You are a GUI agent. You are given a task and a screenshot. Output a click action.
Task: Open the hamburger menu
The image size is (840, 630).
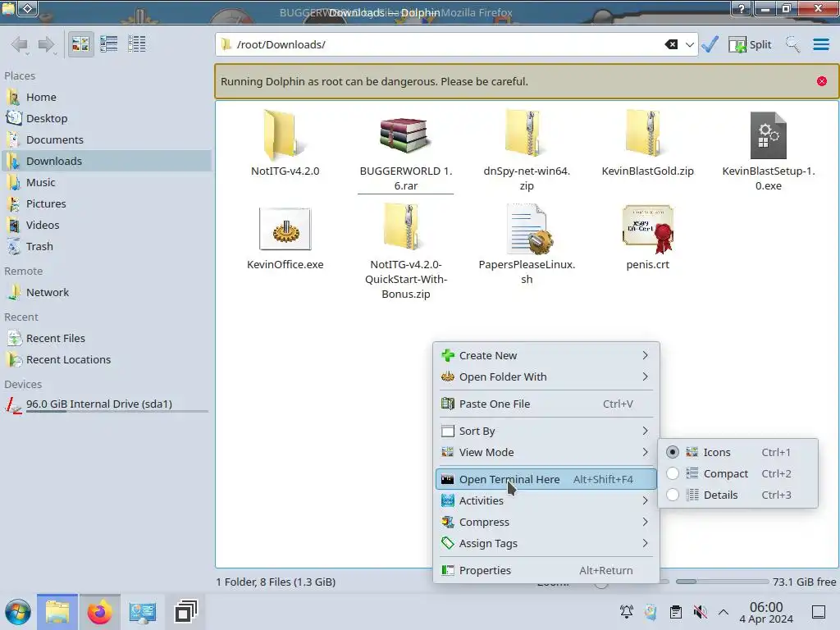coord(820,44)
